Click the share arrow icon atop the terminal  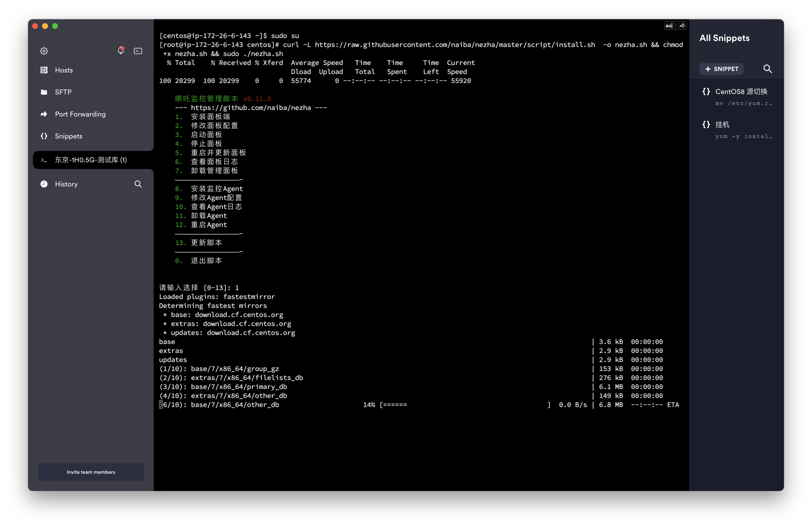click(682, 25)
